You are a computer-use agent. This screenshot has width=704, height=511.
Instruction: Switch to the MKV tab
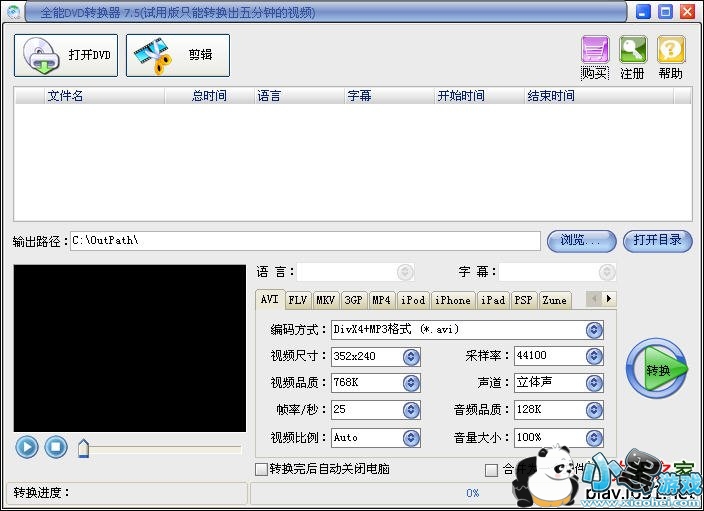point(326,300)
